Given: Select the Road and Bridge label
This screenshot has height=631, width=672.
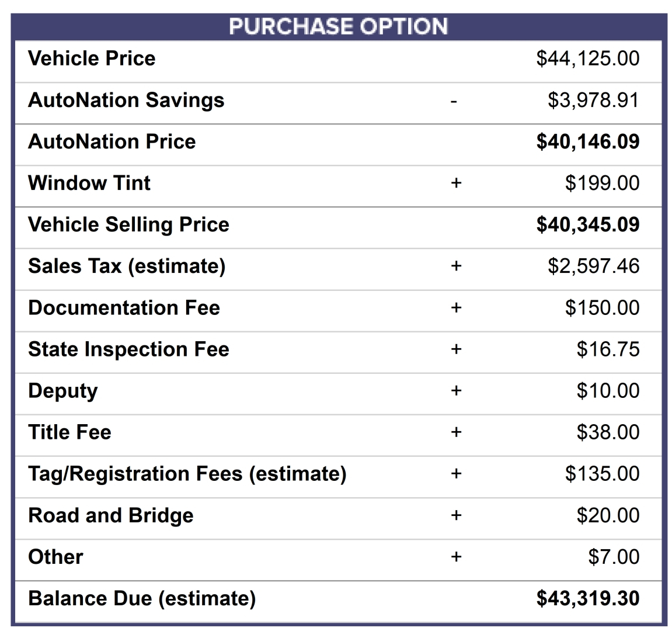Looking at the screenshot, I should click(x=110, y=516).
